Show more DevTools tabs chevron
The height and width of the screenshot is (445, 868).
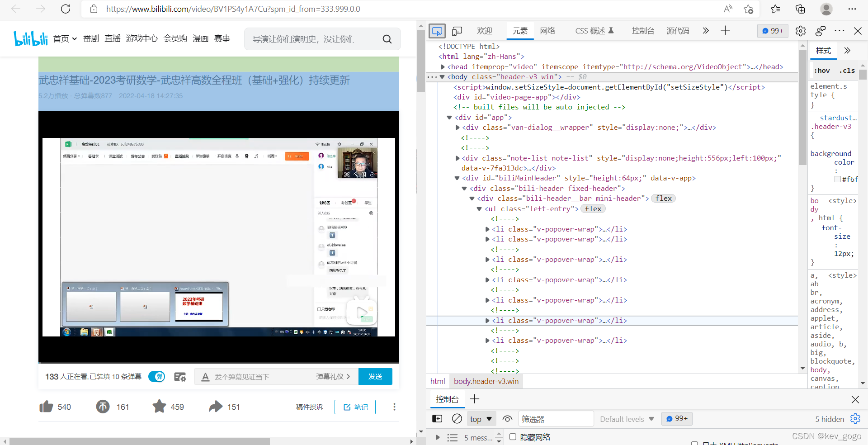706,31
